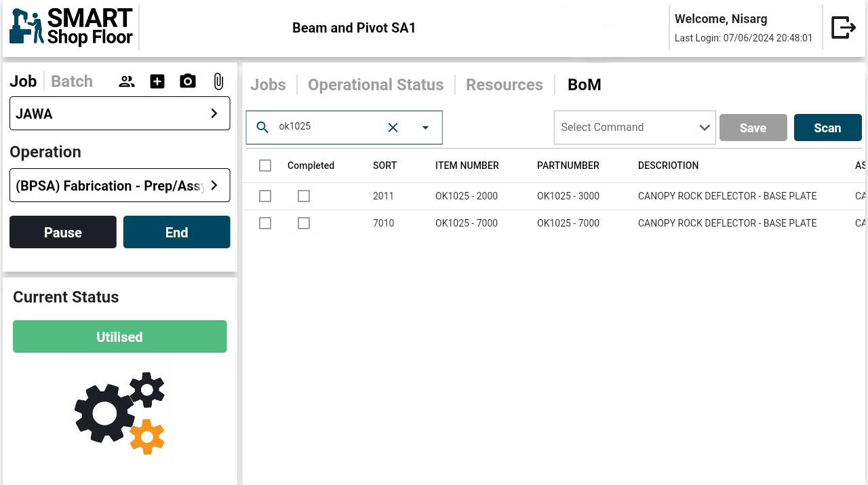Switch to the Operational Status tab
The width and height of the screenshot is (868, 485).
(376, 85)
